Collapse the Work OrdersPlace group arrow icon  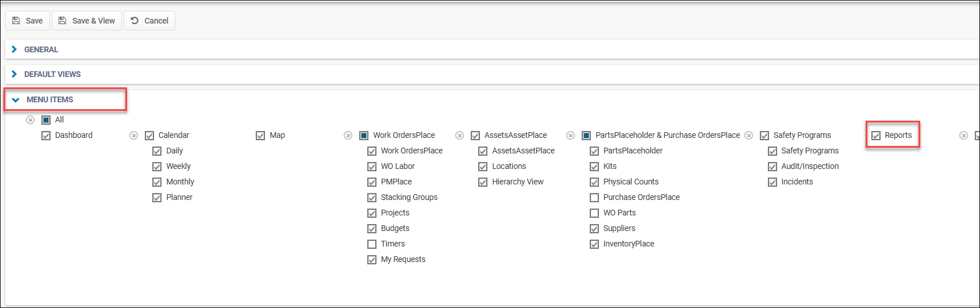click(x=348, y=136)
